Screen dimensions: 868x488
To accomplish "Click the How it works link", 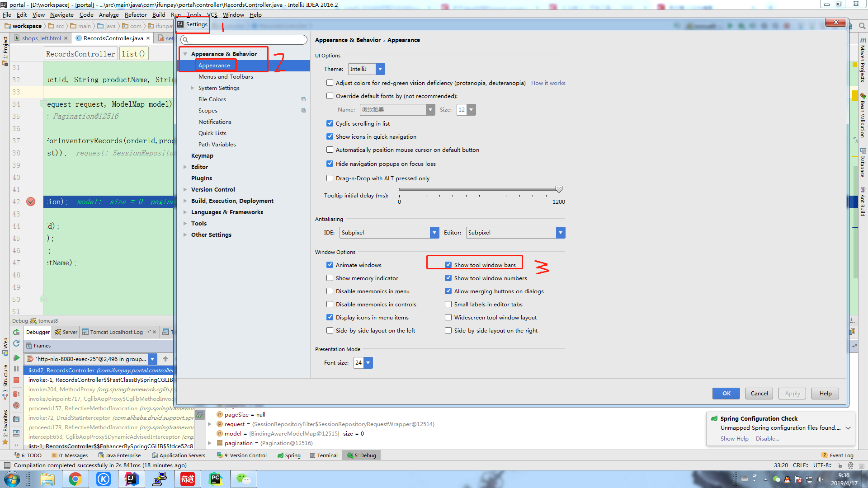I will tap(548, 83).
